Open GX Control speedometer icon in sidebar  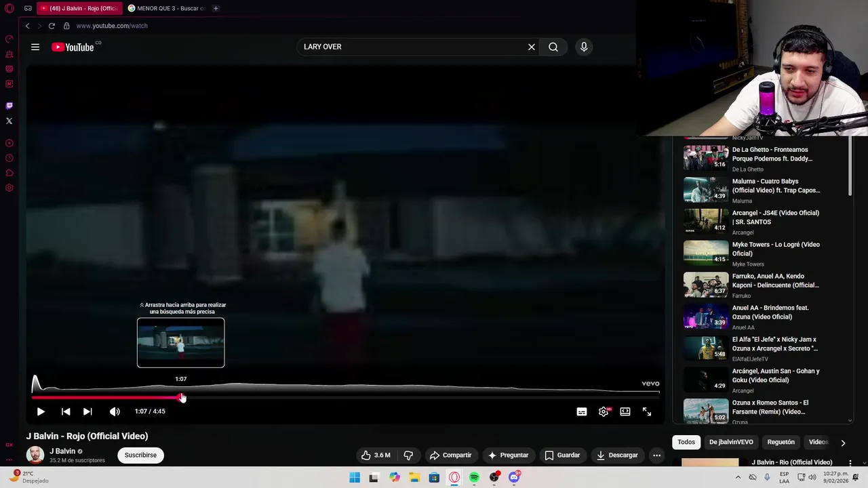tap(9, 39)
